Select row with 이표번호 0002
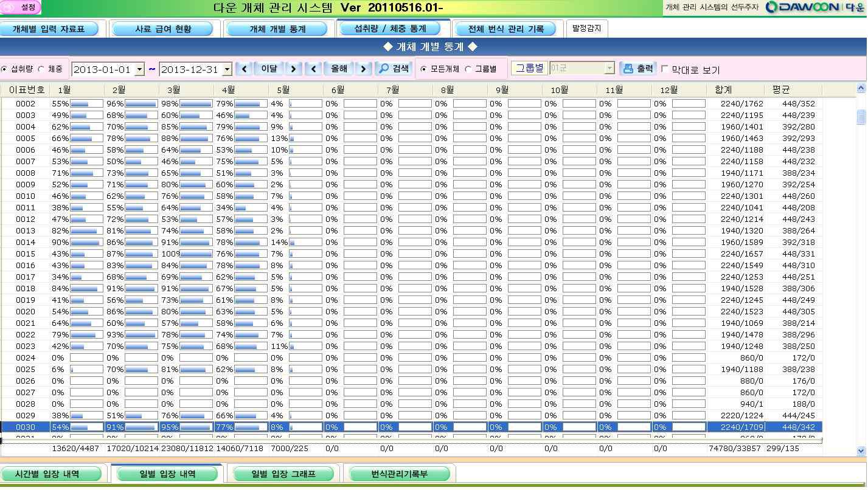 412,104
